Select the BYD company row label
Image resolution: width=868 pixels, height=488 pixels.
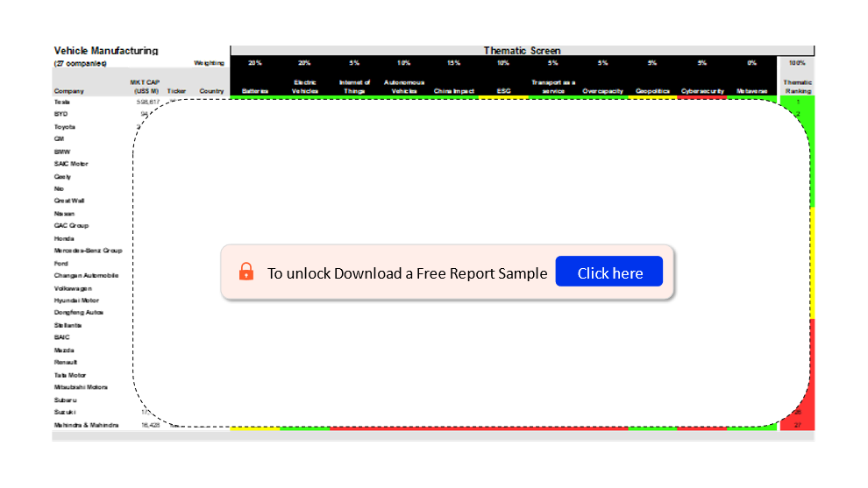pos(60,114)
